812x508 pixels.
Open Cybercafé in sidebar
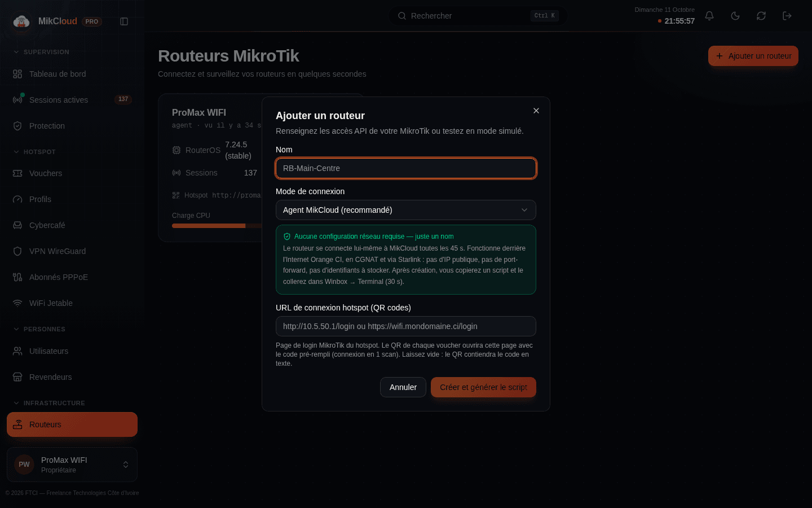[72, 225]
